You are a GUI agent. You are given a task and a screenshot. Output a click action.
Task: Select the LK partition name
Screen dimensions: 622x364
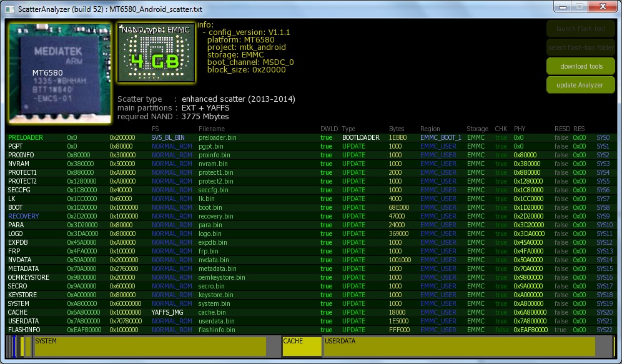click(11, 199)
